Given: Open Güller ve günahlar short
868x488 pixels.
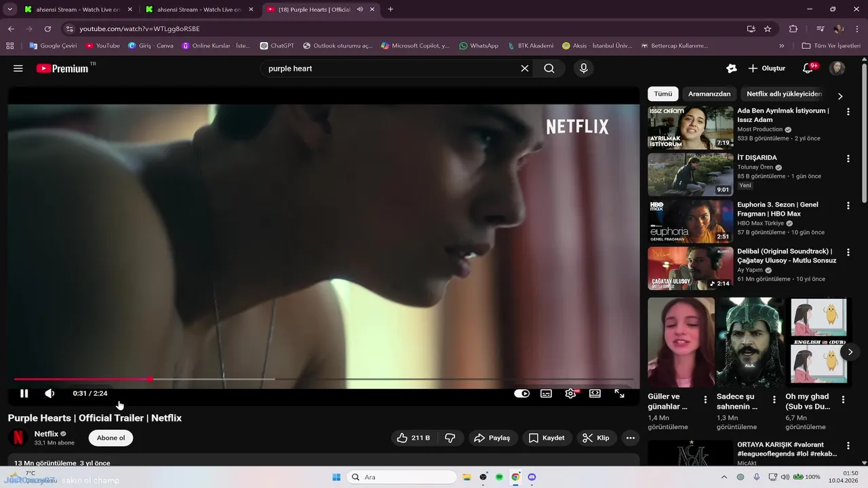Looking at the screenshot, I should pos(681,342).
